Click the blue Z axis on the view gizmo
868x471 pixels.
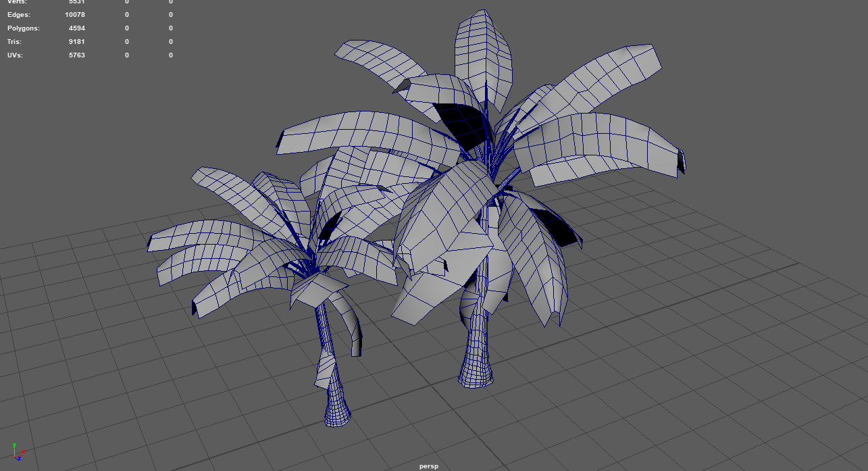20,458
